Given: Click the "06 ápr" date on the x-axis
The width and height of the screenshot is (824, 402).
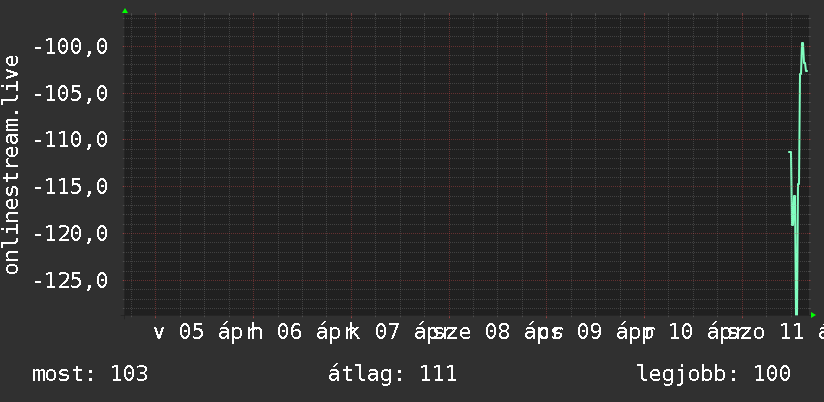Looking at the screenshot, I should (310, 332).
